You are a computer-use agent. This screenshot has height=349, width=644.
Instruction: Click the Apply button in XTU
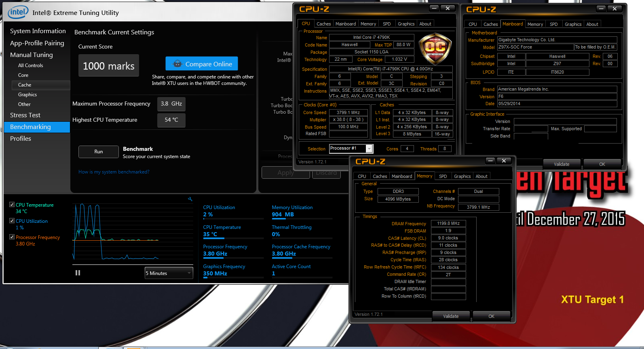[285, 173]
